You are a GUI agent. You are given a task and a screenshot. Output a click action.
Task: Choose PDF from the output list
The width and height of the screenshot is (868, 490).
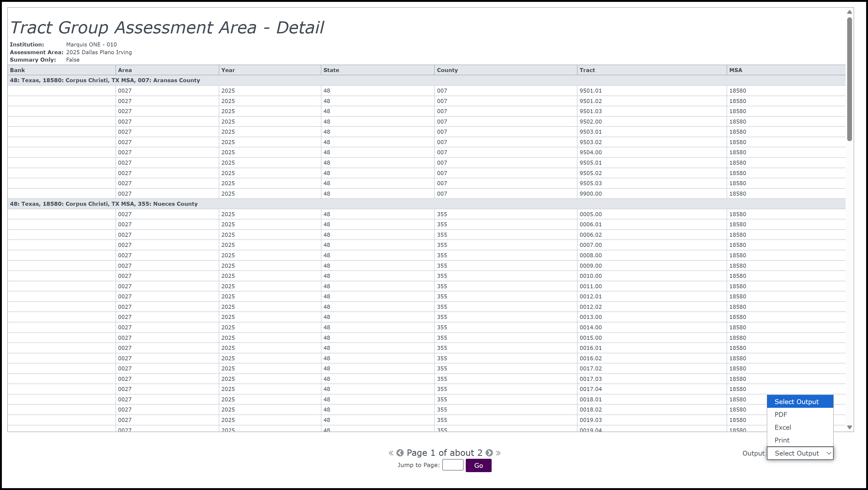781,414
